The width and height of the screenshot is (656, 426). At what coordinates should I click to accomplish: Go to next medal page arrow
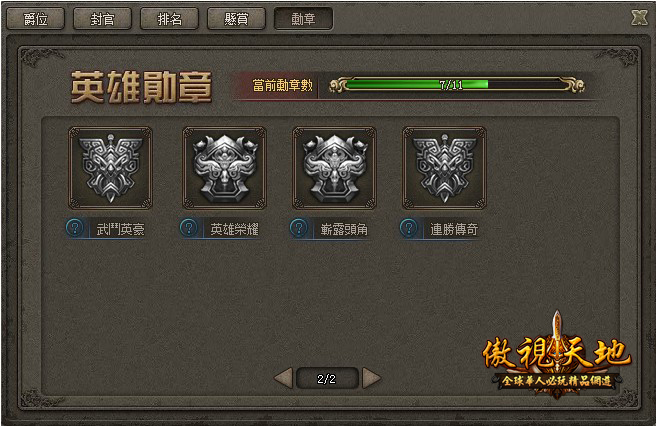372,378
